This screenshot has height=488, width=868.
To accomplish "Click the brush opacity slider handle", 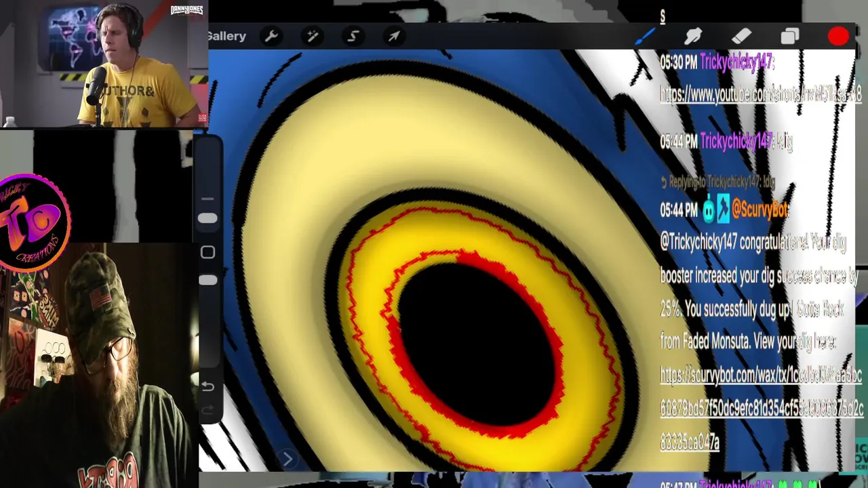I will click(208, 280).
